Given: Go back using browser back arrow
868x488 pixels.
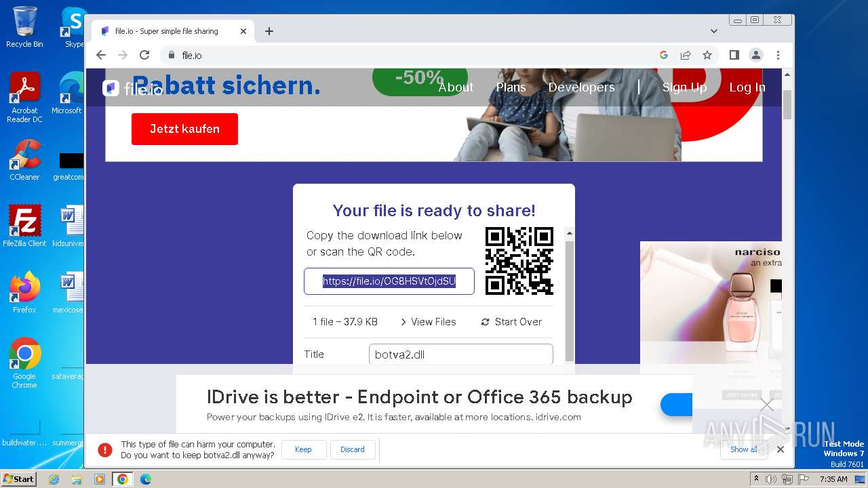Looking at the screenshot, I should pos(101,55).
